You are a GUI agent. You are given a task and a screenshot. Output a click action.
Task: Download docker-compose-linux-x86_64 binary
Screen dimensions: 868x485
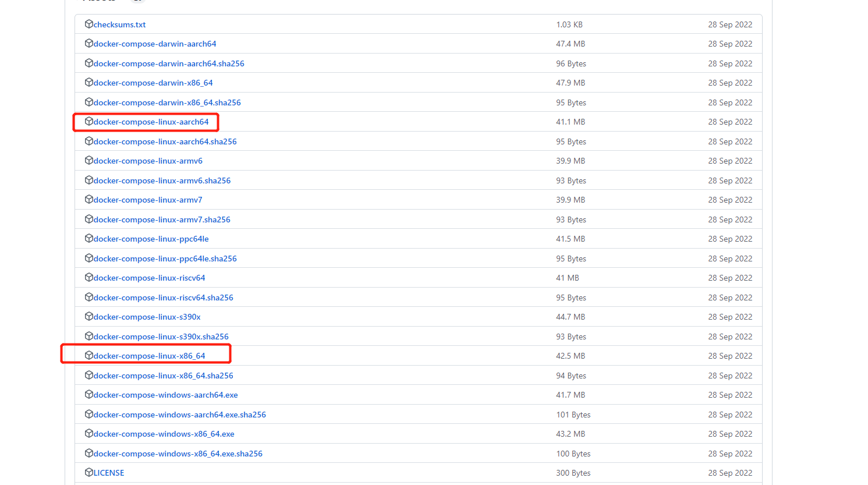click(x=149, y=356)
